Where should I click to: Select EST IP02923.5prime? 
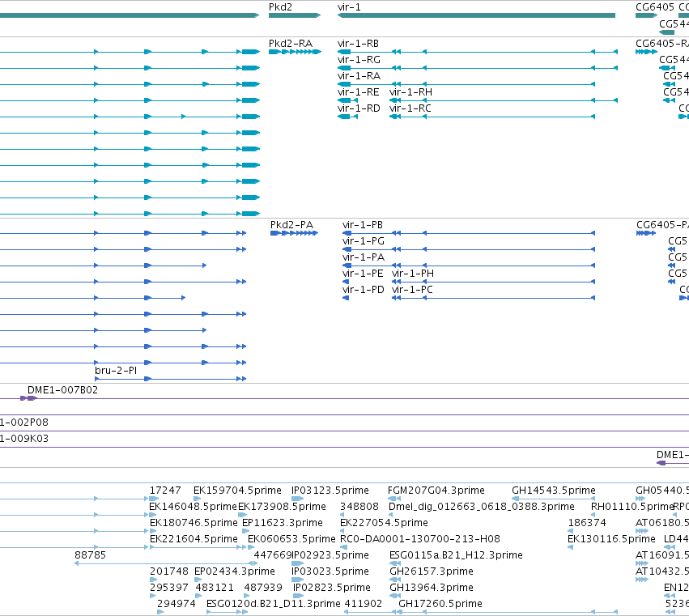click(x=330, y=556)
